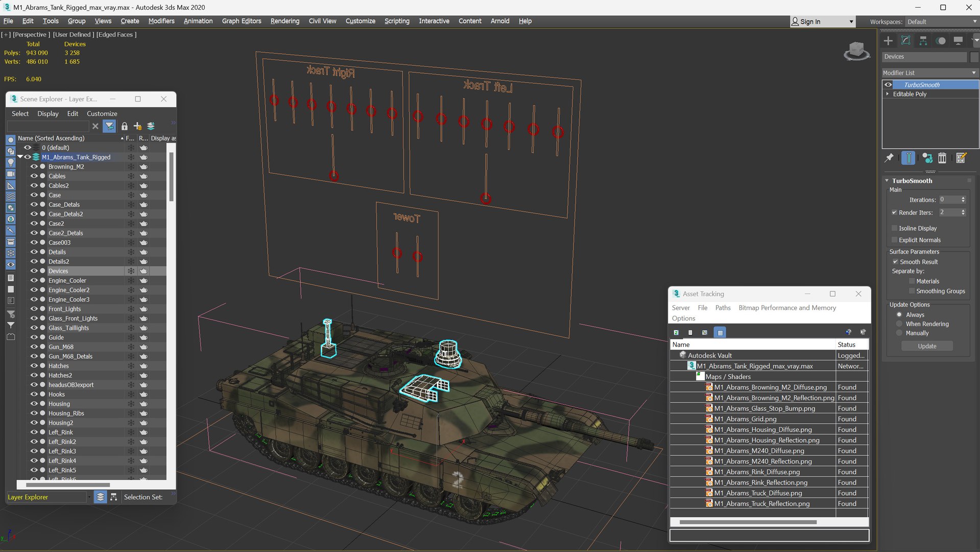Open the Create panel plus icon
This screenshot has width=980, height=552.
(888, 40)
